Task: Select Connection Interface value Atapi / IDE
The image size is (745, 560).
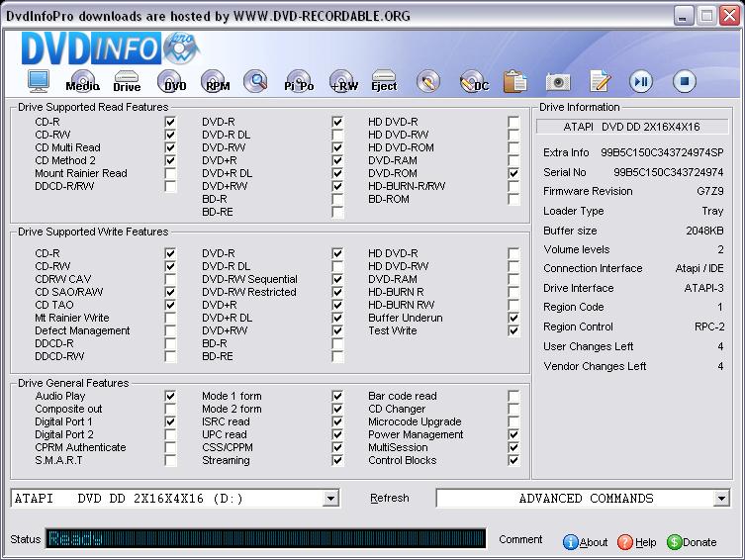Action: pos(699,268)
